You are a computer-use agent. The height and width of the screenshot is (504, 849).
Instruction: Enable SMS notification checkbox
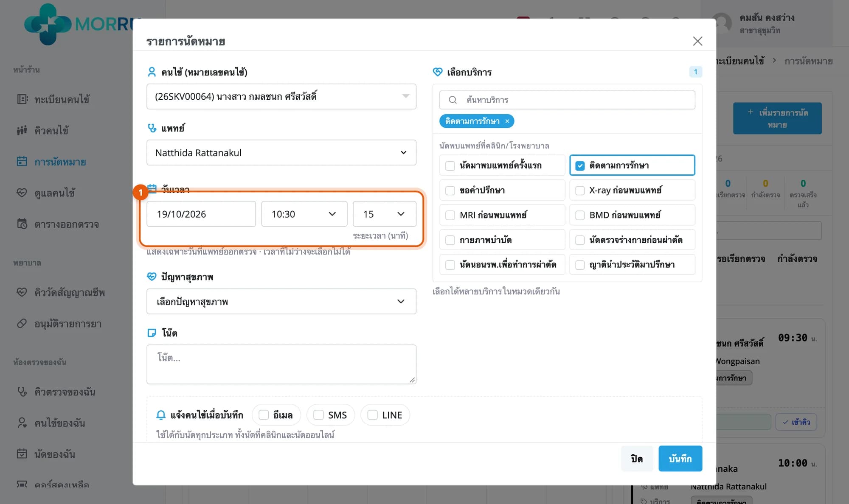tap(318, 415)
